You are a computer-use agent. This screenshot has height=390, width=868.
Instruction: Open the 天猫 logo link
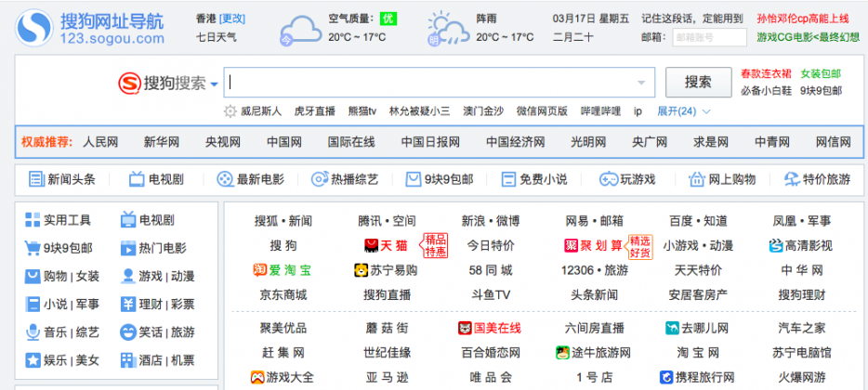point(387,246)
